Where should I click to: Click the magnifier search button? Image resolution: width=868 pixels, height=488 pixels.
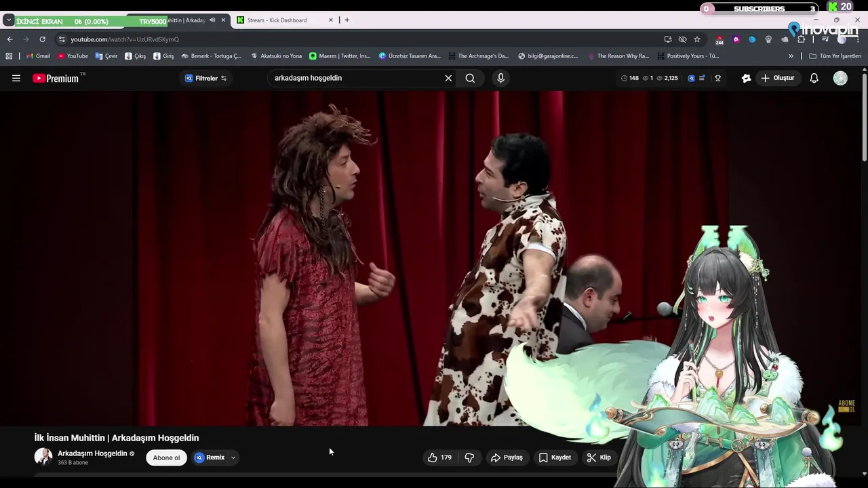click(x=470, y=78)
